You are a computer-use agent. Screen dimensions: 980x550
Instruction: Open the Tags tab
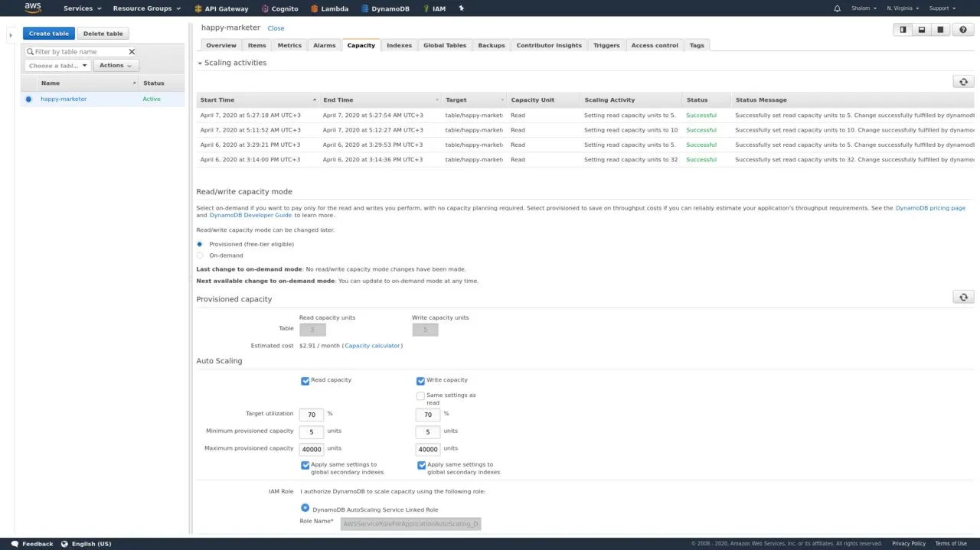(x=697, y=45)
